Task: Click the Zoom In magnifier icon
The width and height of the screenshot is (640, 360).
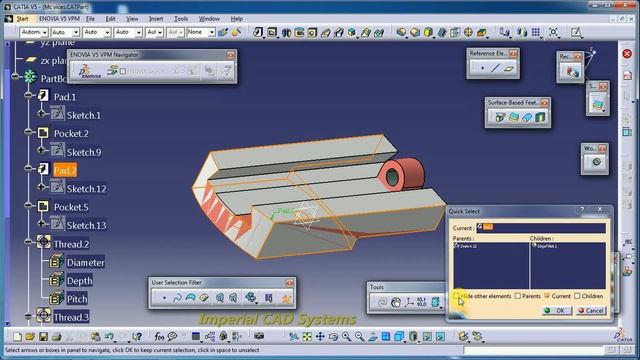Action: (x=346, y=336)
